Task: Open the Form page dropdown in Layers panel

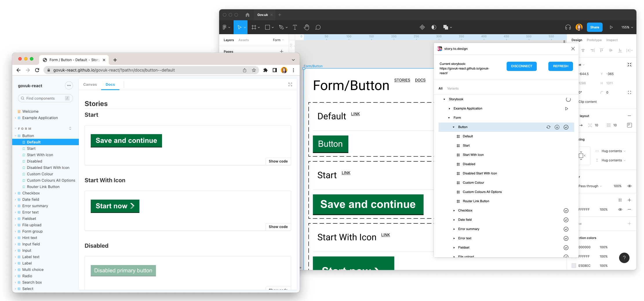Action: (x=278, y=40)
